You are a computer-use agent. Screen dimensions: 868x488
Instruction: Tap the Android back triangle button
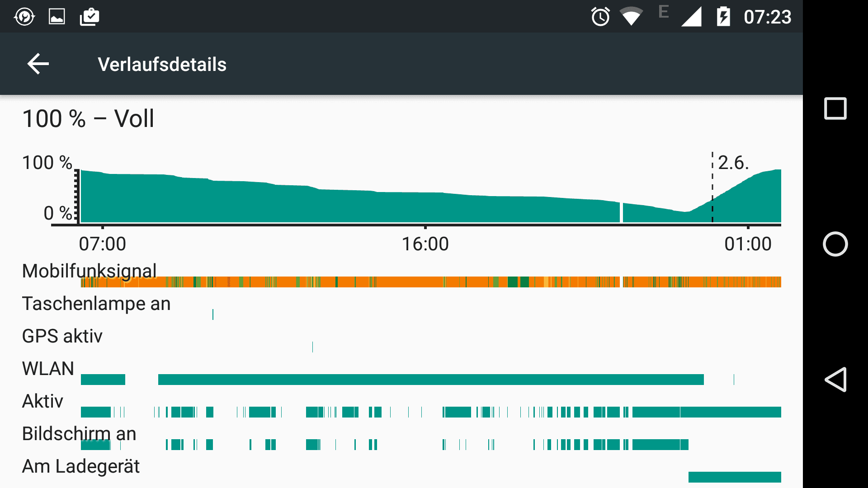[835, 380]
